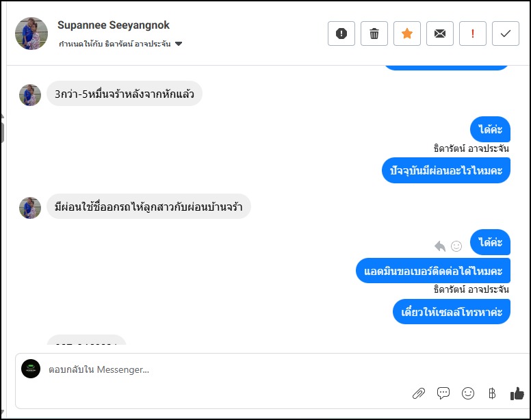The height and width of the screenshot is (420, 531).
Task: Mark conversation done with checkmark
Action: pos(506,34)
